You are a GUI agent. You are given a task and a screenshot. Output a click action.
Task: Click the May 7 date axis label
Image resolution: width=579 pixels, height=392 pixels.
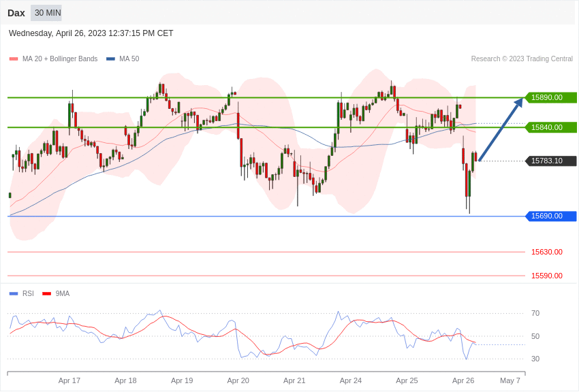(510, 380)
